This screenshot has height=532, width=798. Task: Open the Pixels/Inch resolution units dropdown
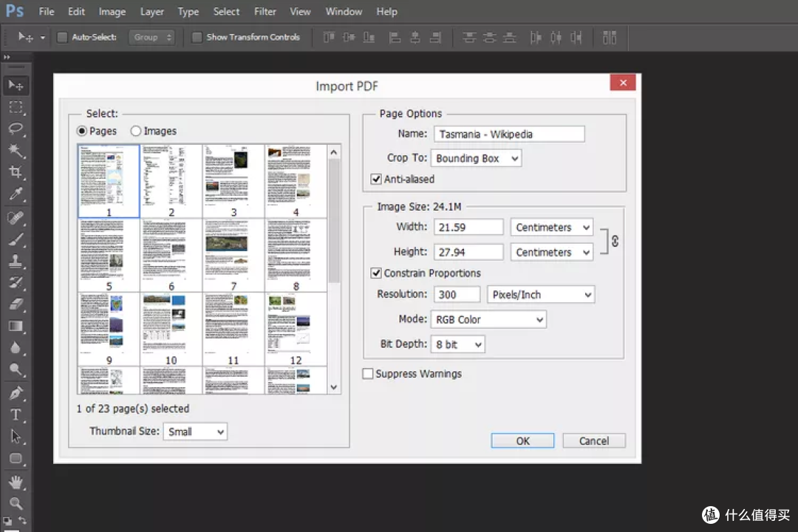point(540,295)
